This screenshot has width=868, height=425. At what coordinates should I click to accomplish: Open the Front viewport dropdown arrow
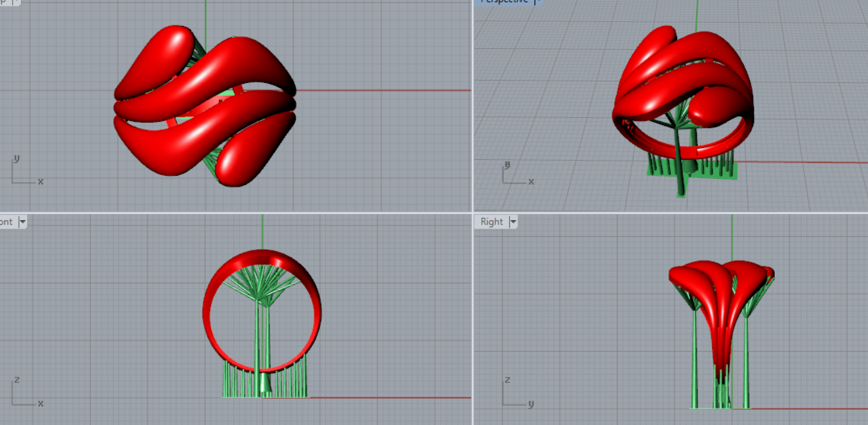point(23,222)
